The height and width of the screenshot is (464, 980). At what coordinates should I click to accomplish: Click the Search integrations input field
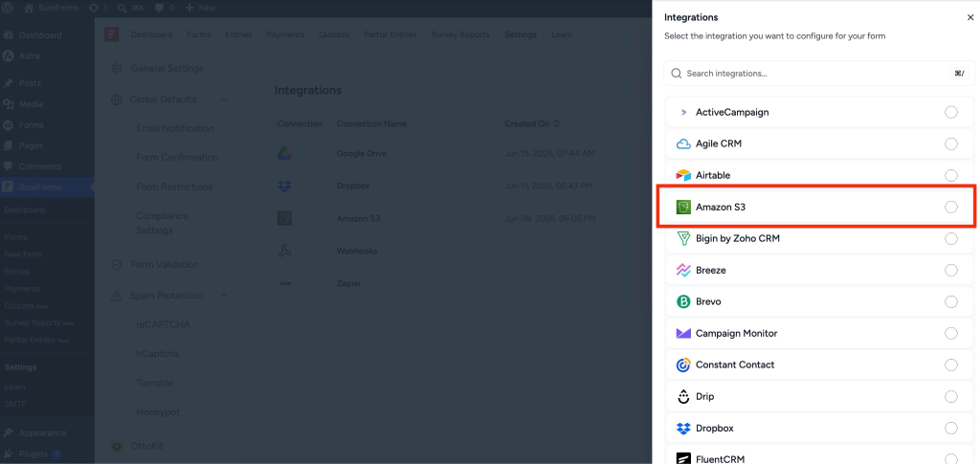819,73
